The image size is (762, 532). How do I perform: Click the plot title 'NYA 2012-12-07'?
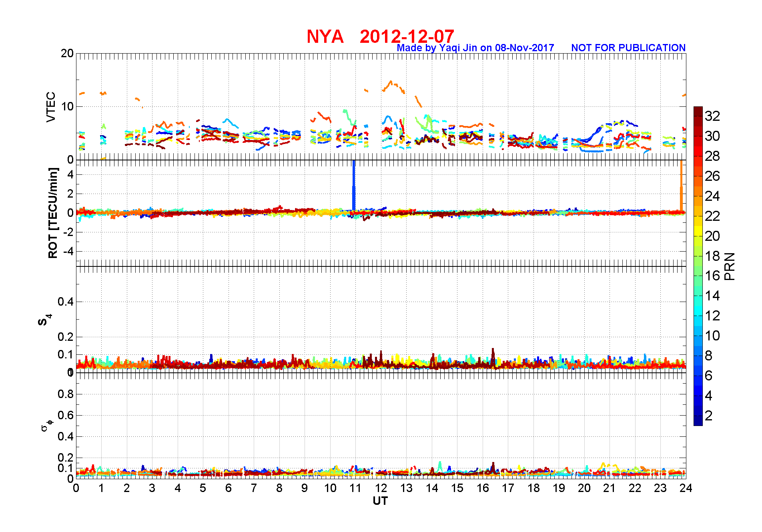pyautogui.click(x=380, y=36)
